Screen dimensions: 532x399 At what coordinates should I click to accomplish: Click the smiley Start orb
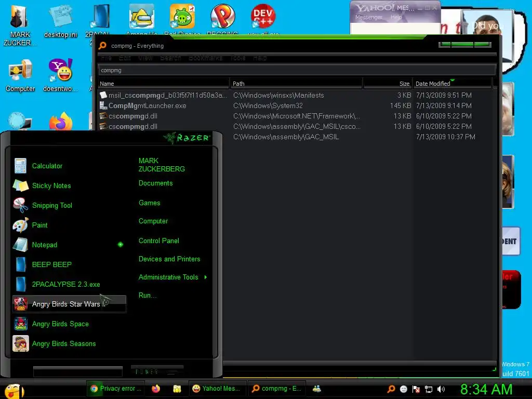(x=13, y=390)
